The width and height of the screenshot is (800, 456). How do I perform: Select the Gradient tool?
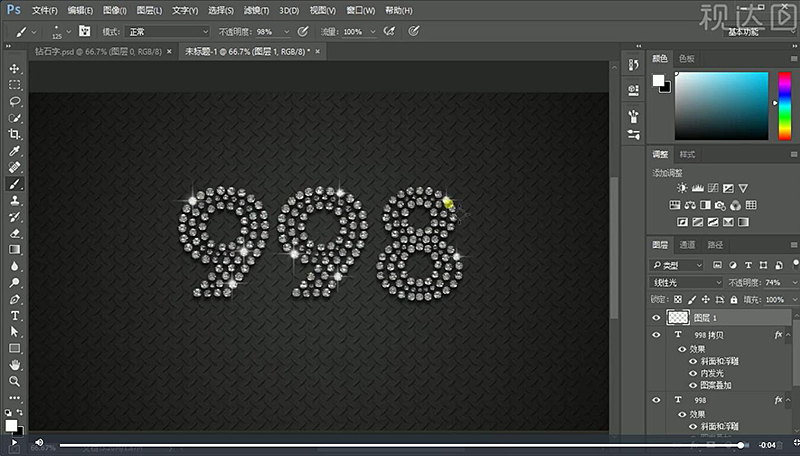click(14, 249)
